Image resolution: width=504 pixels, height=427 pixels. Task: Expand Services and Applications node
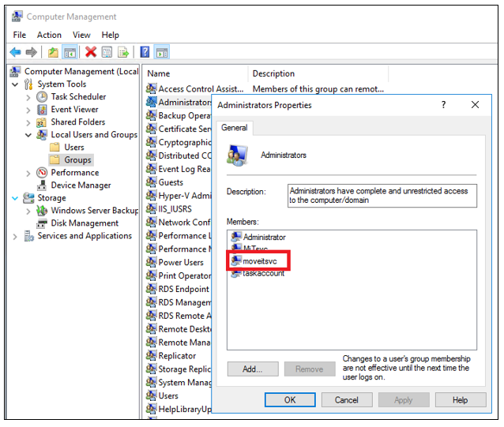(x=15, y=237)
